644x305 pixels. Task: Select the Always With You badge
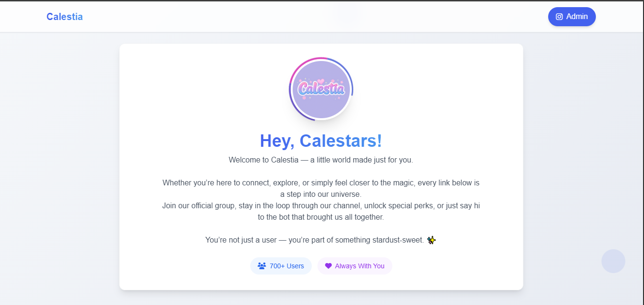(x=355, y=266)
